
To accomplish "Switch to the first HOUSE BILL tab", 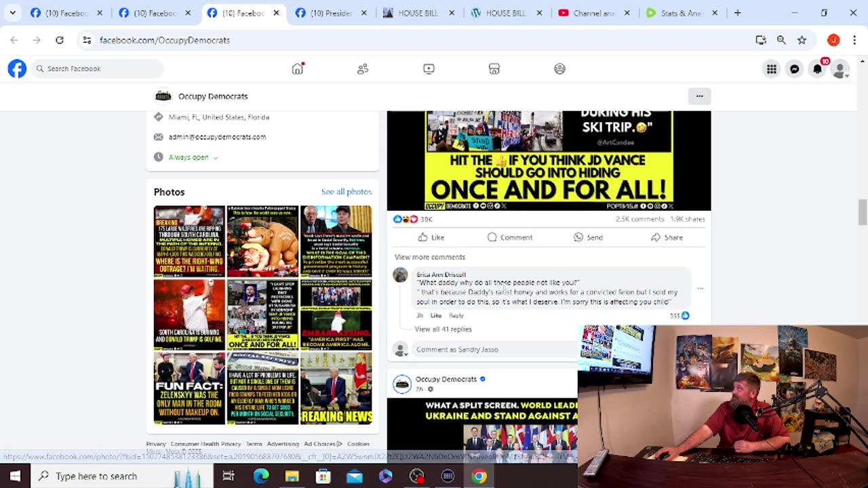I will click(x=420, y=13).
